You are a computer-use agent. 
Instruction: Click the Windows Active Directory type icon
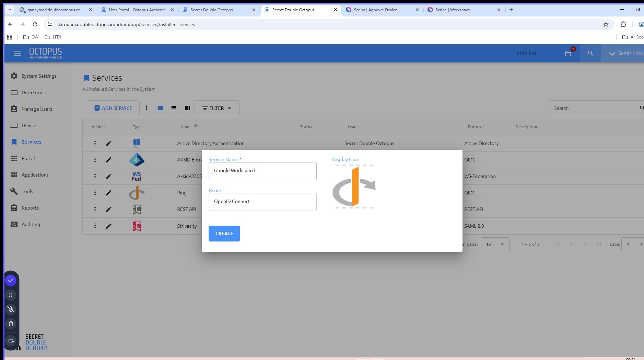tap(137, 143)
